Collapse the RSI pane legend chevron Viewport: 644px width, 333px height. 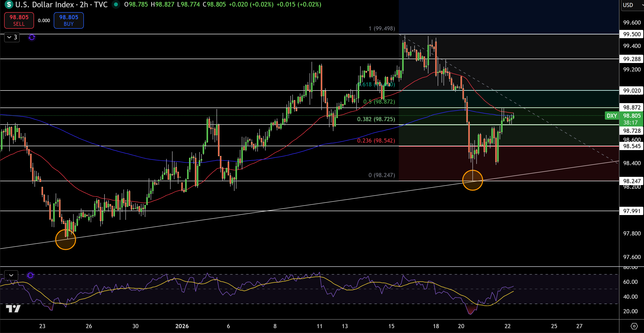(11, 275)
